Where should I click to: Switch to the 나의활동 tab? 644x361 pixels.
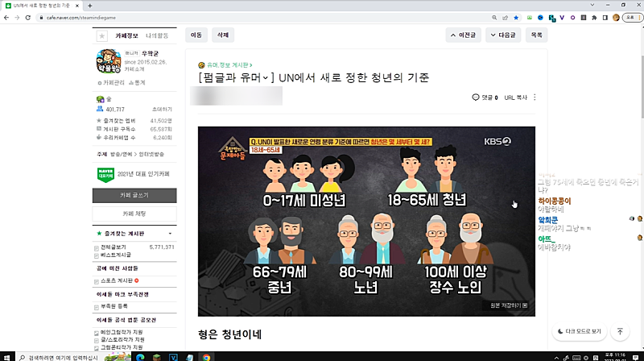coord(157,35)
